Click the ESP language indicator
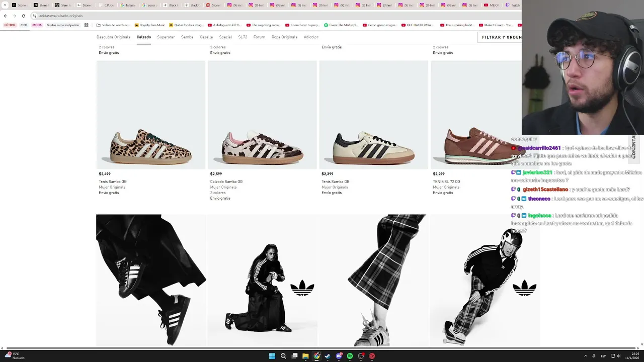Screen dimensions: 644x362 click(603, 356)
